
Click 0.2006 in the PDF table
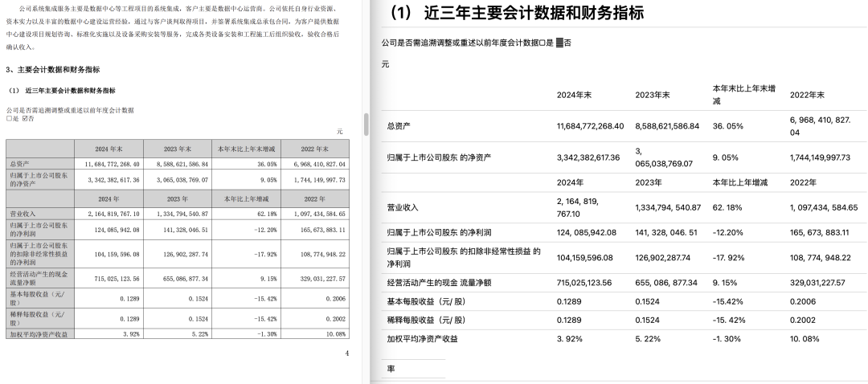[x=337, y=298]
